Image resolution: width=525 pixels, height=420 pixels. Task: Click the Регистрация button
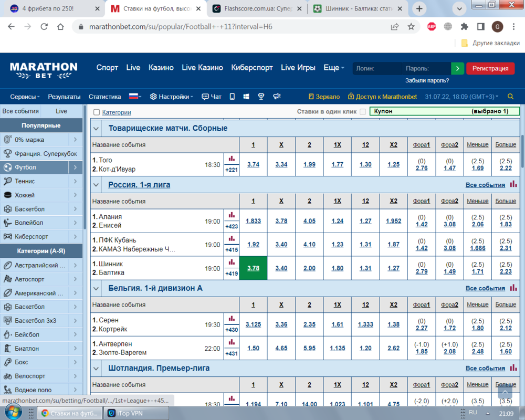tap(490, 68)
